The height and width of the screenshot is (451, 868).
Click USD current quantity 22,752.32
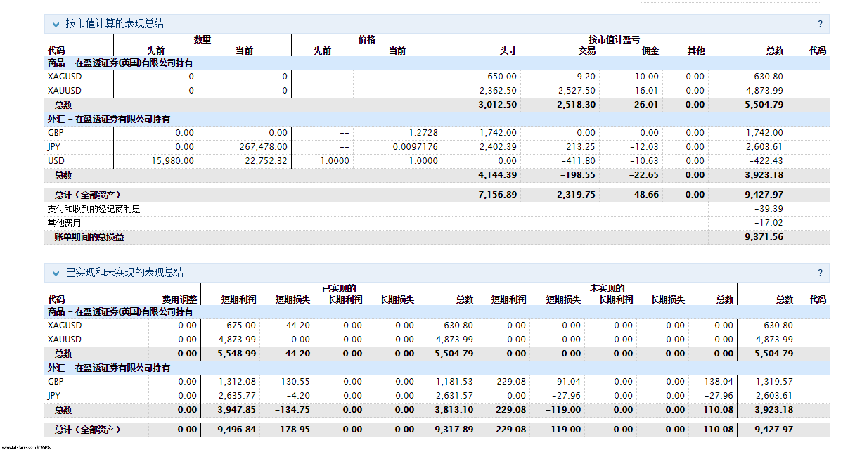point(266,161)
